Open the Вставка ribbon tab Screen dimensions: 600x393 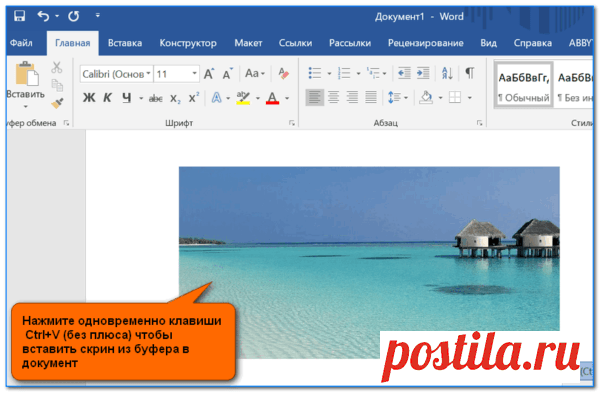(125, 43)
